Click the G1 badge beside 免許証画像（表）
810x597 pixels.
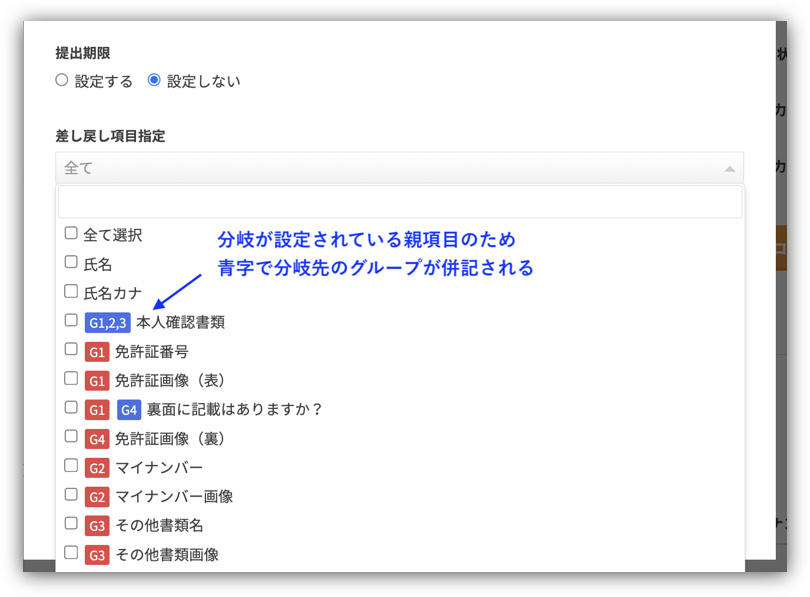point(98,379)
